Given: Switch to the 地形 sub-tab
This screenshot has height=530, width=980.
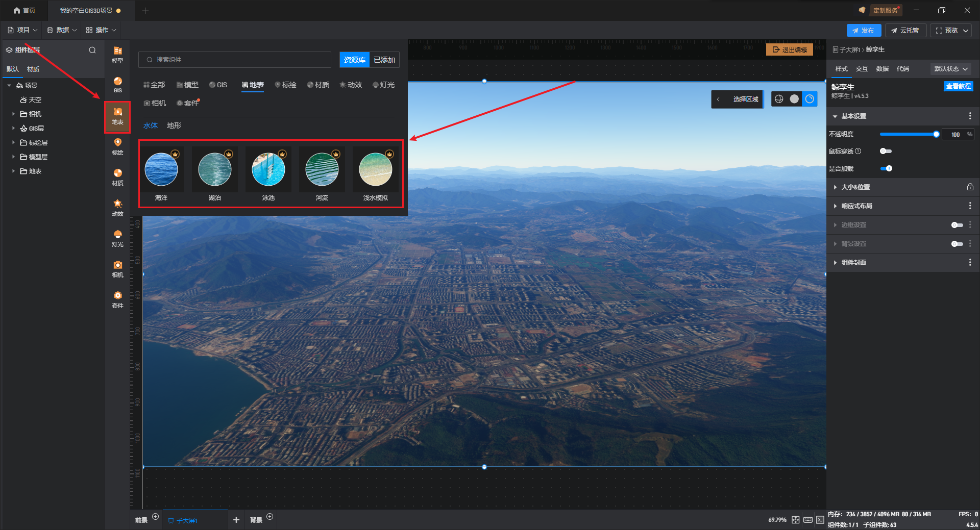Looking at the screenshot, I should 174,125.
